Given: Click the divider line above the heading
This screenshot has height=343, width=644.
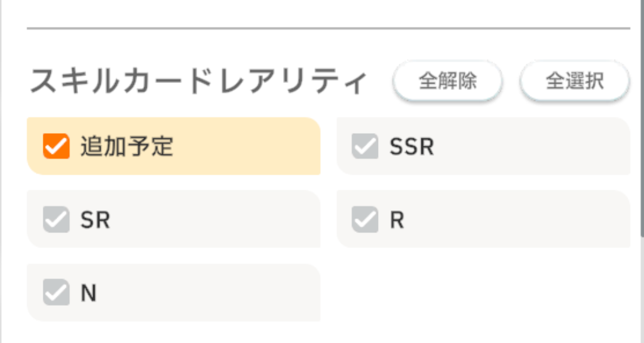Looking at the screenshot, I should (x=328, y=28).
